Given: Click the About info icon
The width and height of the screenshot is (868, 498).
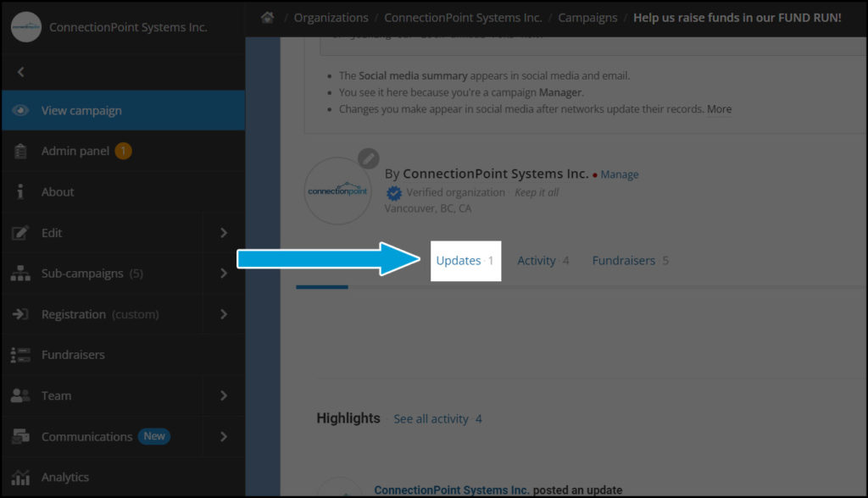Looking at the screenshot, I should click(20, 192).
